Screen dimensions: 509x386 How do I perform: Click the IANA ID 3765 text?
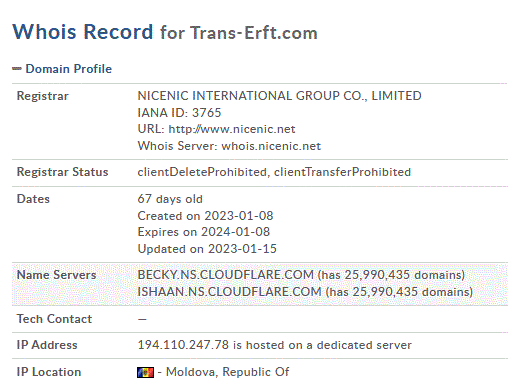(179, 113)
